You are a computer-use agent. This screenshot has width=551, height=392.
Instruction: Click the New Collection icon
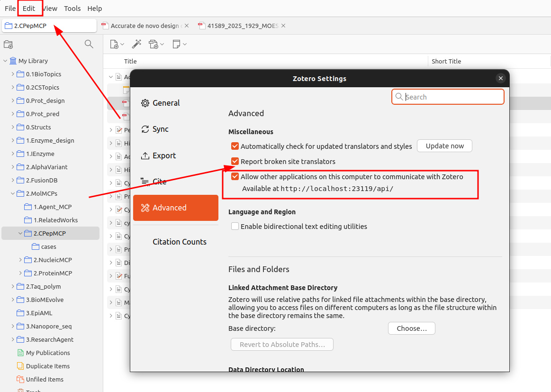[8, 45]
